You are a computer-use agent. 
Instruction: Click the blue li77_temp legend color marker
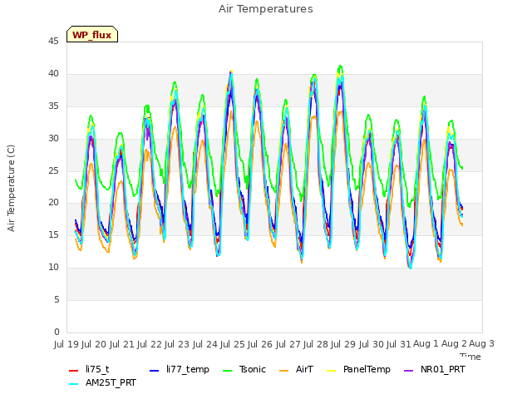(155, 371)
